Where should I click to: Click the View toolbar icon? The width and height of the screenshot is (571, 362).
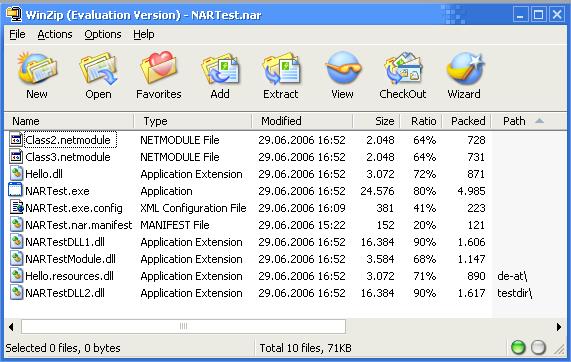pyautogui.click(x=342, y=68)
